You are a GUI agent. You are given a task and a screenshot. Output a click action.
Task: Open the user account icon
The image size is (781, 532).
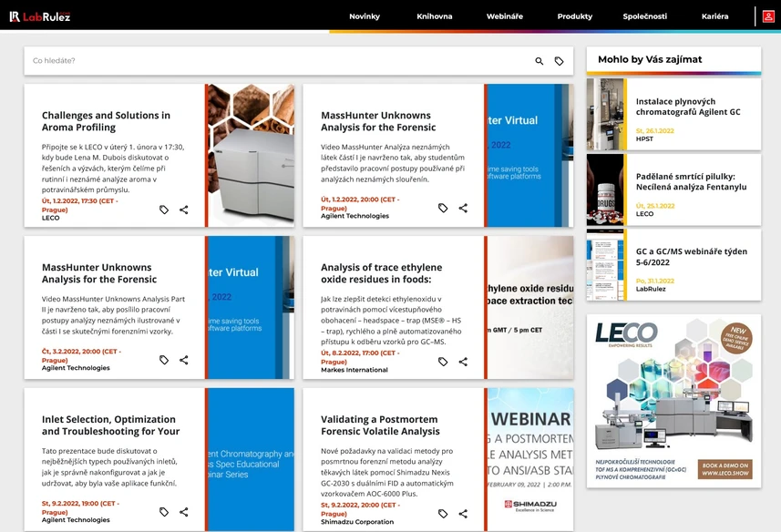(x=768, y=16)
